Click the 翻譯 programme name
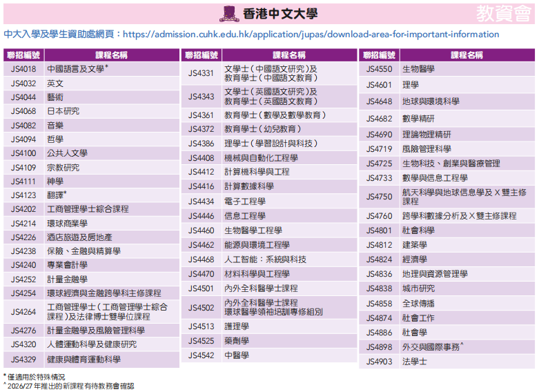The width and height of the screenshot is (539, 392). (57, 195)
